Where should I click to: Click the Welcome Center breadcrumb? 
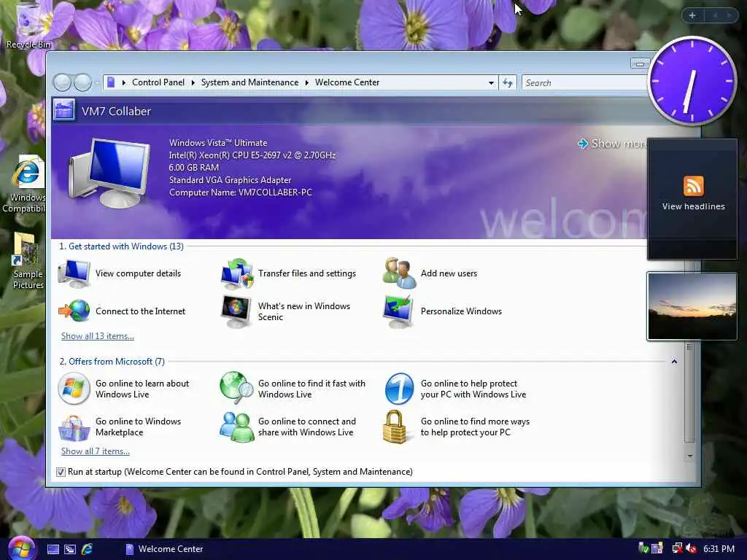[x=347, y=82]
